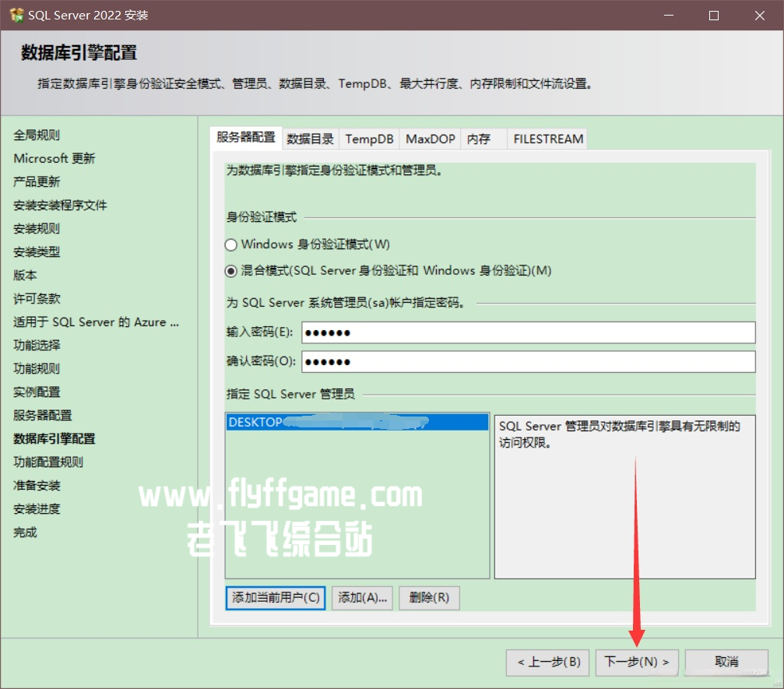Viewport: 784px width, 689px height.
Task: Click 功能选择 step in sidebar
Action: coord(37,346)
